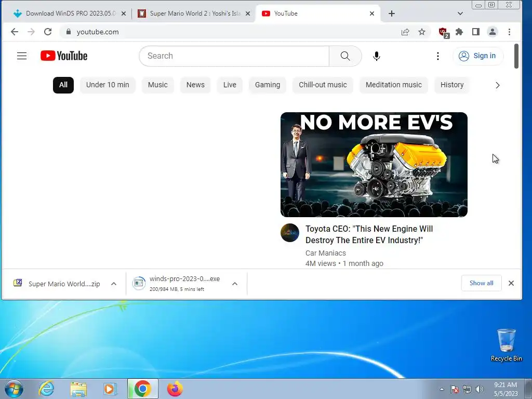Expand options for Super Mario World zip
Screen dimensions: 532x399
point(114,284)
